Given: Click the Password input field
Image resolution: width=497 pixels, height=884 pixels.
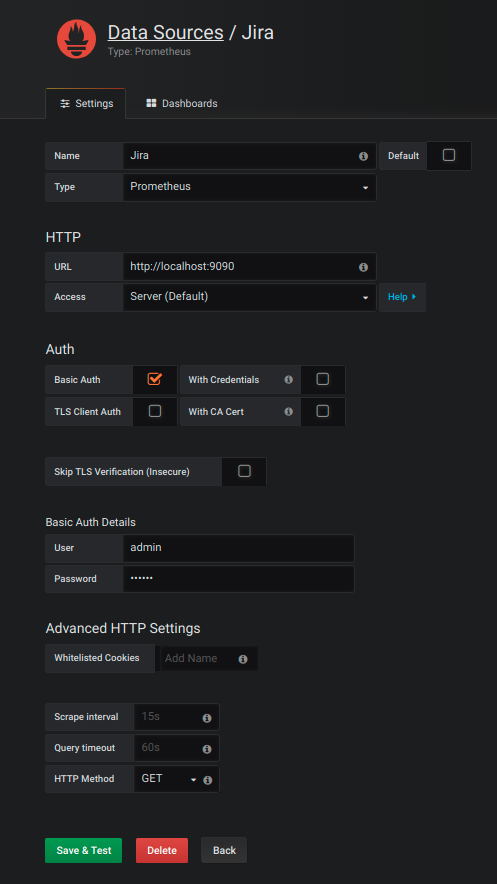Looking at the screenshot, I should pos(238,579).
